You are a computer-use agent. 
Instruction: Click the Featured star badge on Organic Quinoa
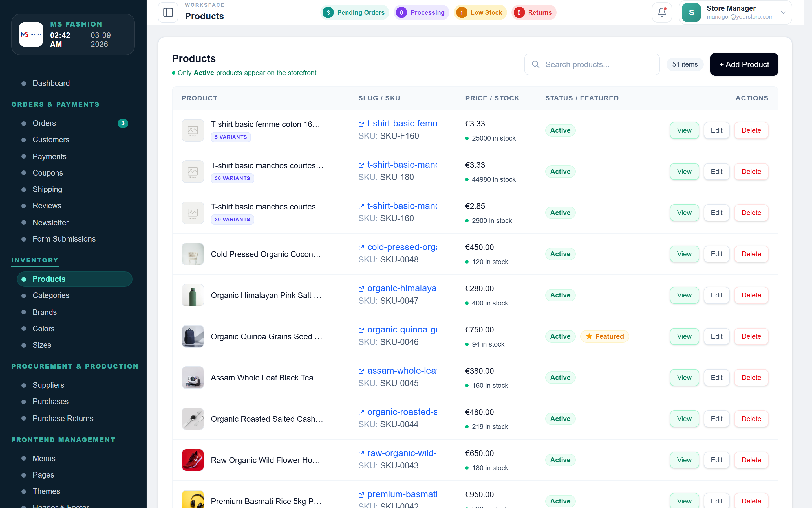605,336
